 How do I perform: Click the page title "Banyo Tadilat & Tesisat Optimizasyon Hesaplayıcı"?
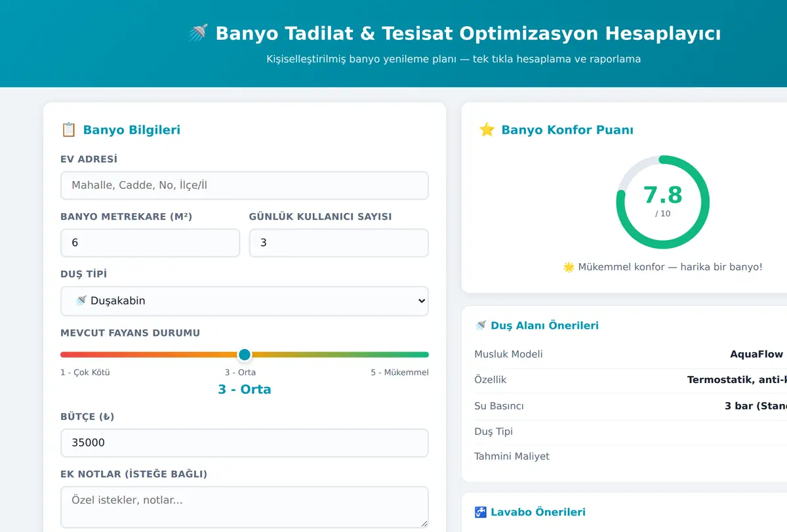tap(468, 33)
